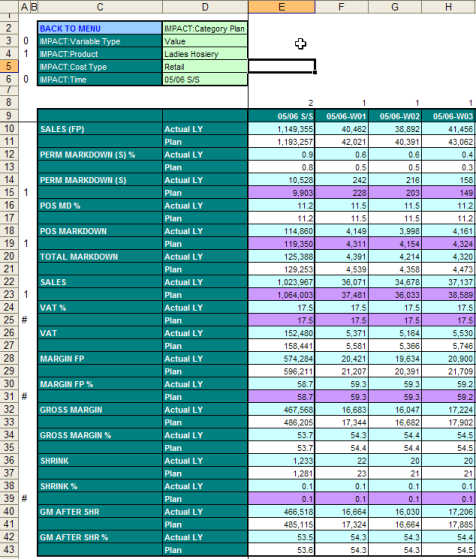The image size is (476, 559).
Task: Select W03 VAT actual value 5,530
Action: tap(449, 333)
